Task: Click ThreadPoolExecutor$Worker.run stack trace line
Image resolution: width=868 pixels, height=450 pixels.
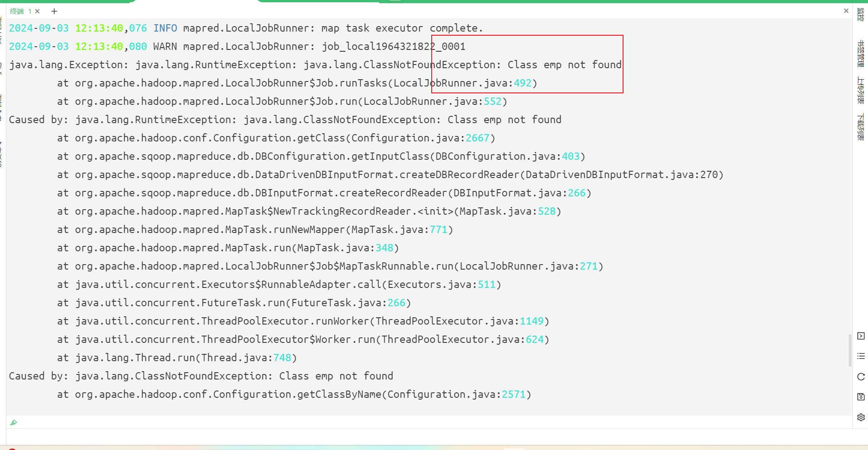Action: (303, 340)
